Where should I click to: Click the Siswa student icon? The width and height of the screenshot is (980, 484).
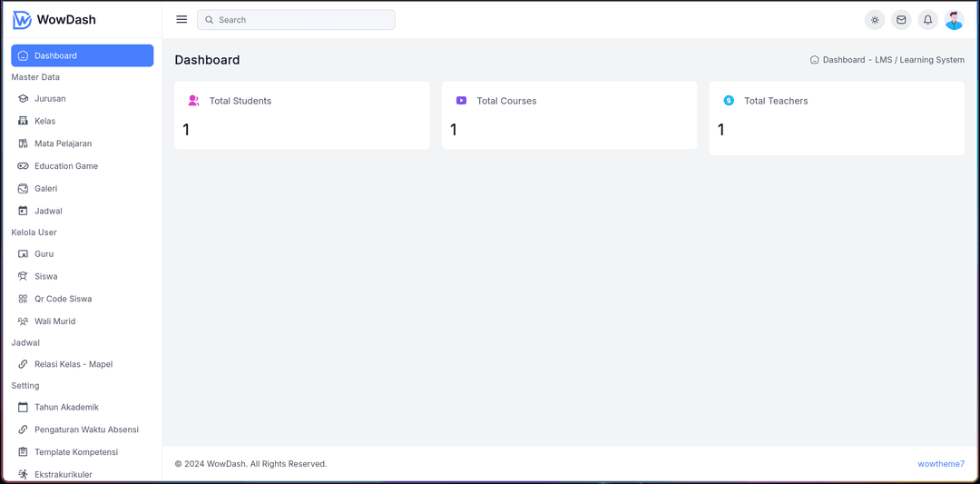click(x=23, y=276)
